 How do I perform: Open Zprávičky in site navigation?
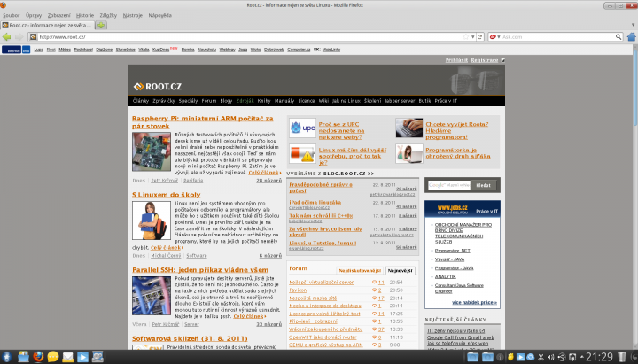164,101
